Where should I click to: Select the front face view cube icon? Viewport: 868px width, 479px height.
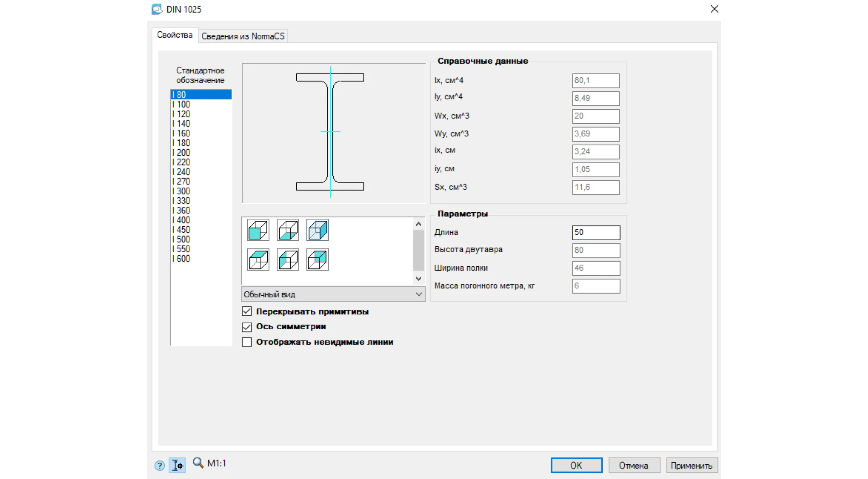click(x=258, y=230)
